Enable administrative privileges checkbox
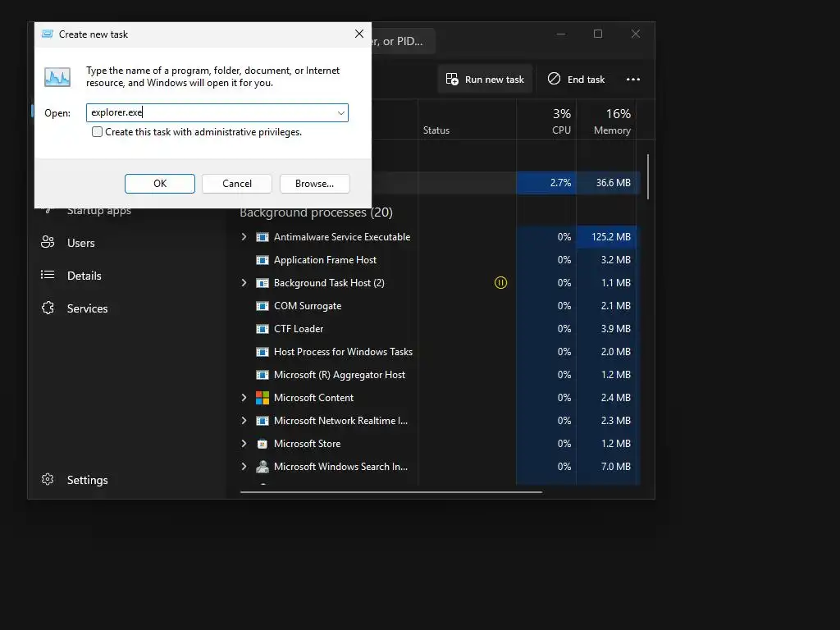The image size is (840, 630). 97,132
